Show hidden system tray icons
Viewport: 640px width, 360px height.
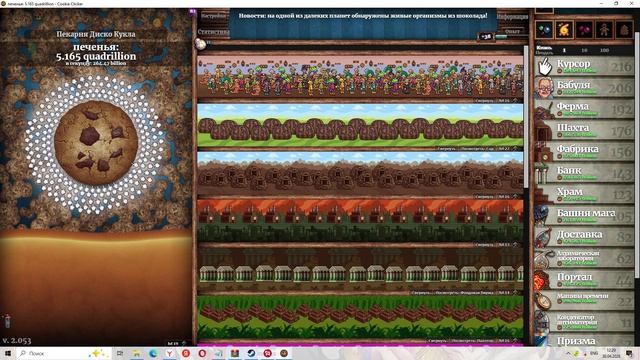[568, 353]
